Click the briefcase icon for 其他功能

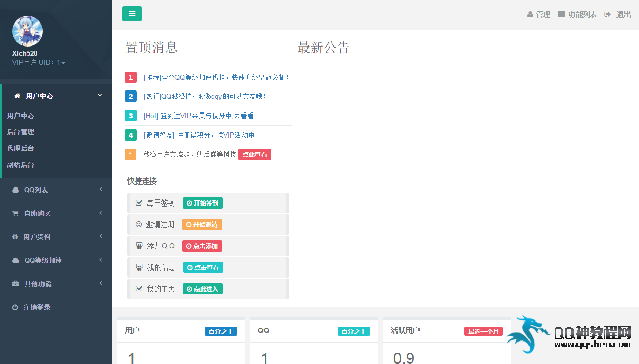click(15, 284)
